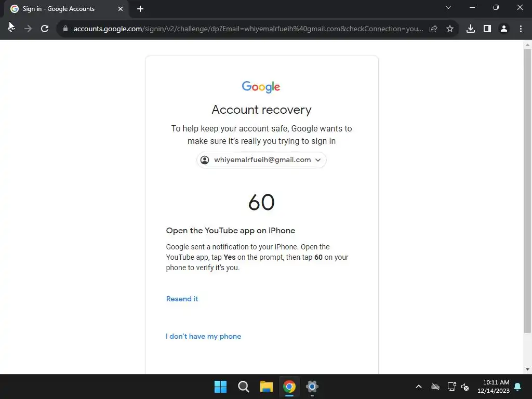Click 'Open the YouTube app on iPhone' text
The width and height of the screenshot is (532, 399).
pos(230,231)
